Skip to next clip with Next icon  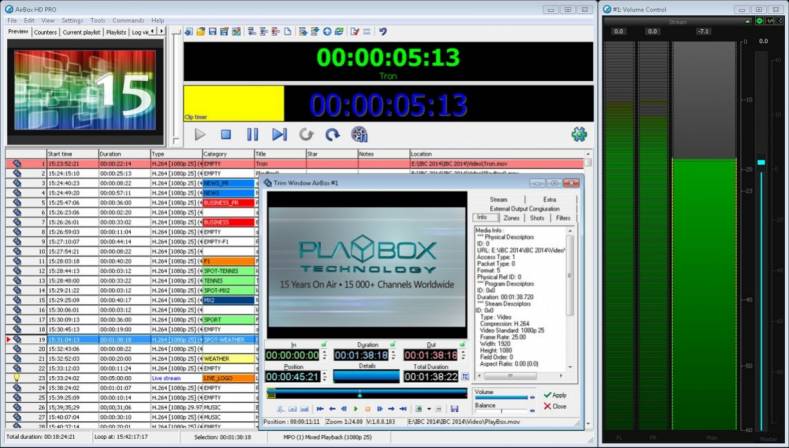pyautogui.click(x=279, y=134)
